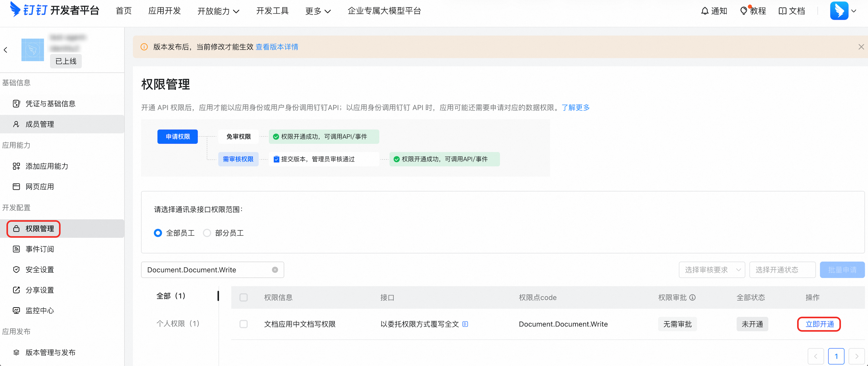Click the tutorial lightbulb icon
This screenshot has height=366, width=868.
pos(743,11)
